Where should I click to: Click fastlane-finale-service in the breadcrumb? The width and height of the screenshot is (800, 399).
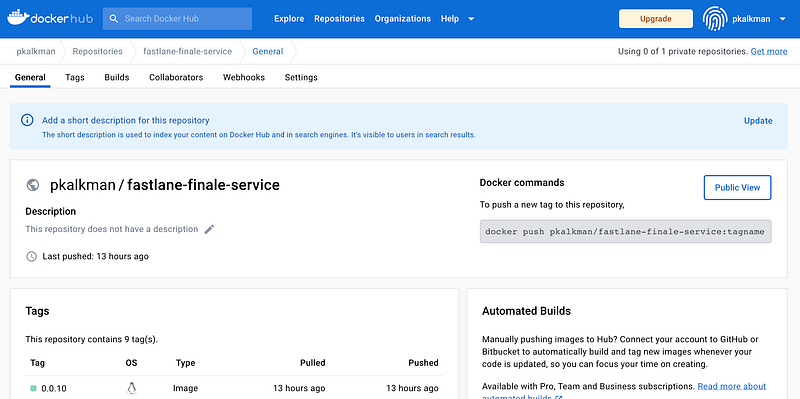(187, 52)
